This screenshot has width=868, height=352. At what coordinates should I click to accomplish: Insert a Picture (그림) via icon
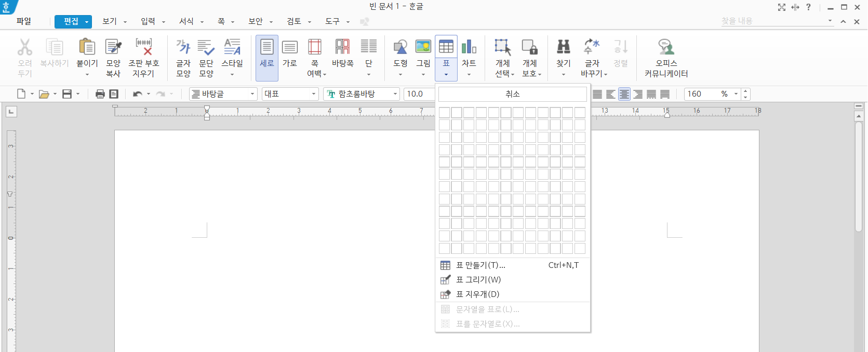tap(423, 47)
